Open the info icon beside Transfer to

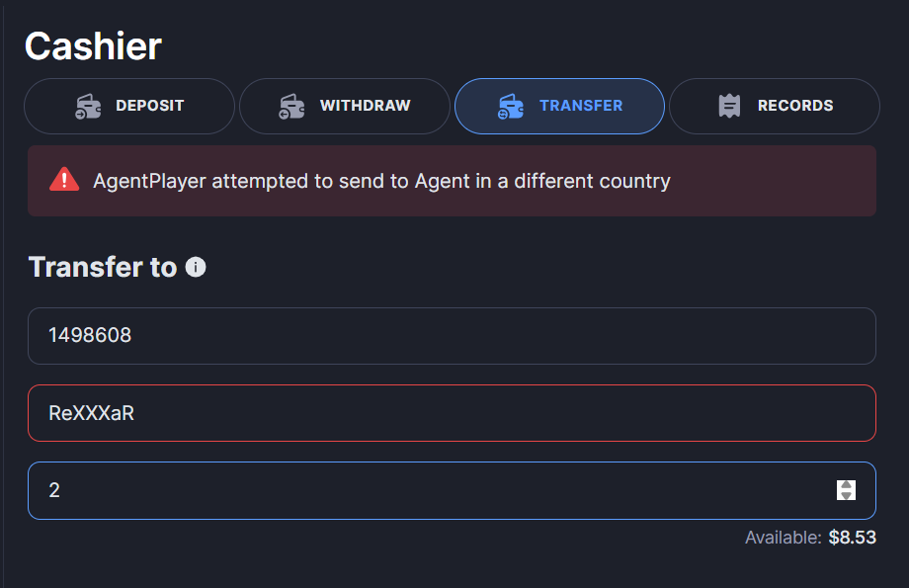(196, 267)
